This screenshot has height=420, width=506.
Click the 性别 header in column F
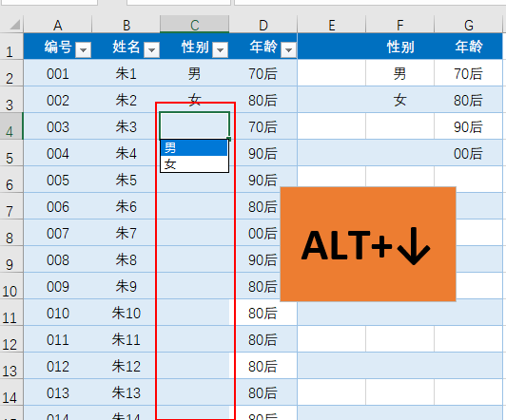pyautogui.click(x=400, y=47)
